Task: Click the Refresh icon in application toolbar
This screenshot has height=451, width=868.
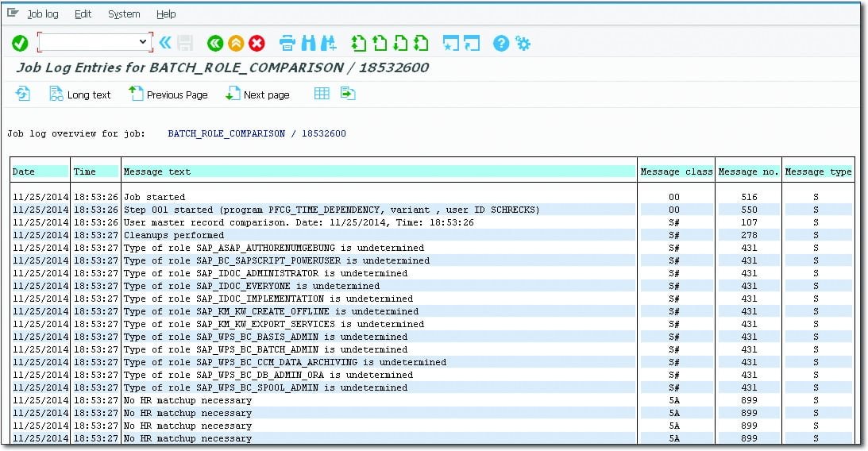Action: pos(23,94)
